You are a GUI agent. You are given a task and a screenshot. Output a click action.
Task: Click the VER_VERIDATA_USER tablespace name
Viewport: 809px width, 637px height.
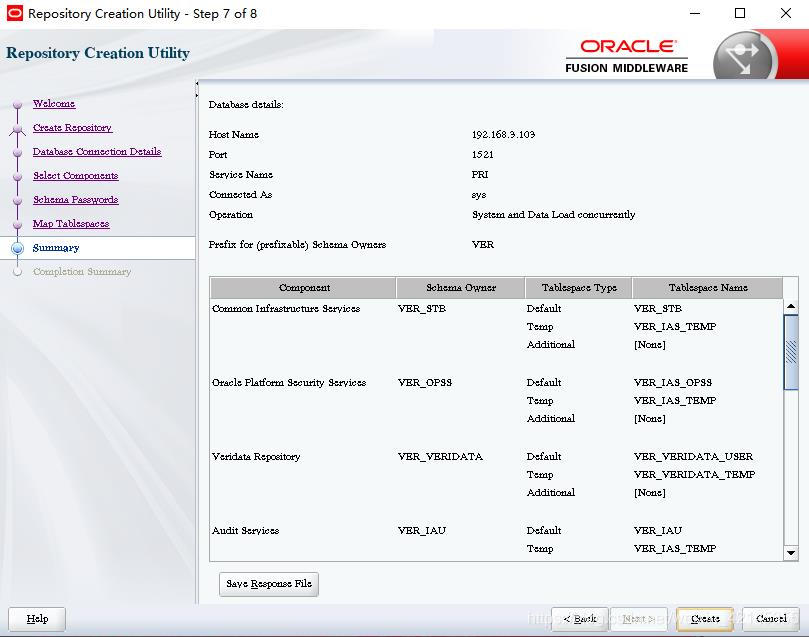pos(693,456)
